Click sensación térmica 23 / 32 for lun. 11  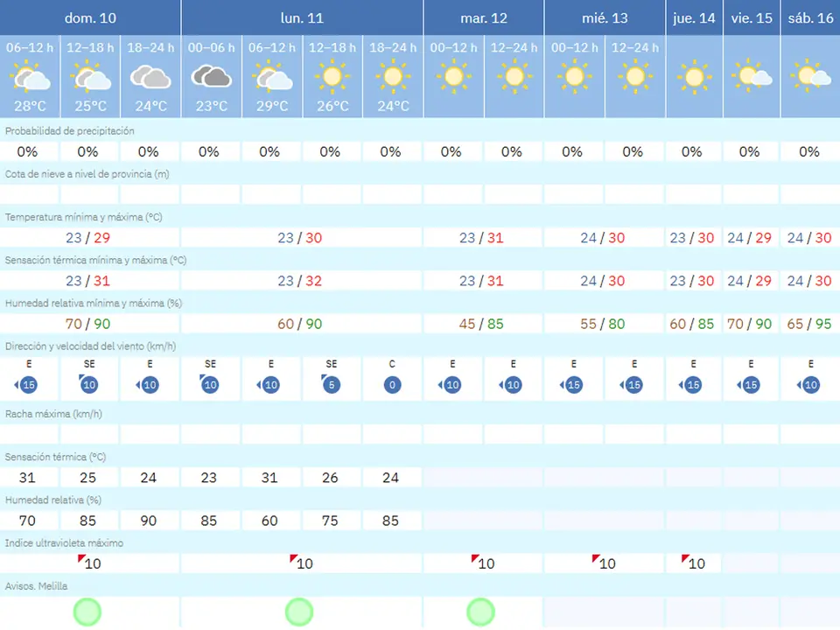click(x=299, y=281)
